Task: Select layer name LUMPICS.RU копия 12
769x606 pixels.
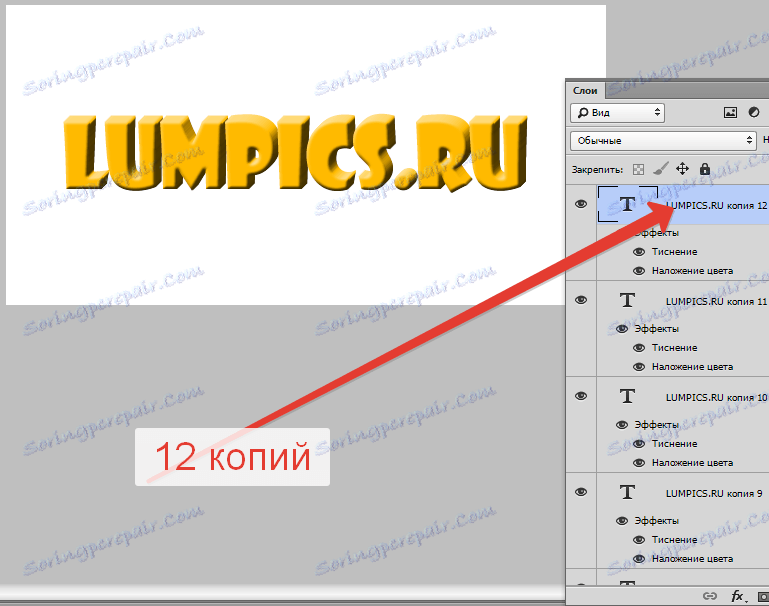Action: tap(716, 206)
